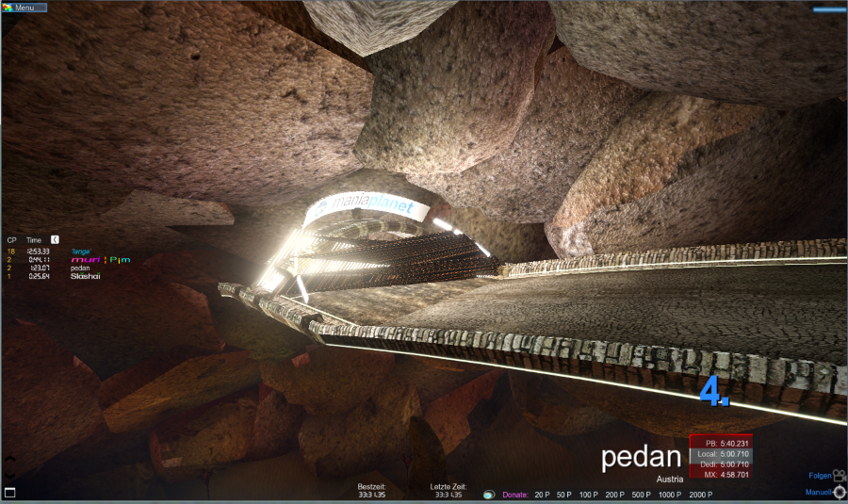Donate 1000 P
Screen dimensions: 848x504
(x=670, y=495)
